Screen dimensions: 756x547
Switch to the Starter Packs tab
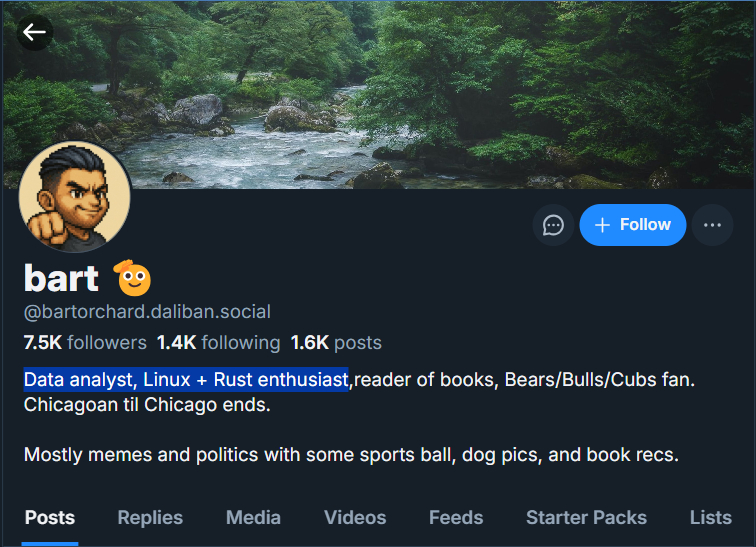[x=586, y=517]
